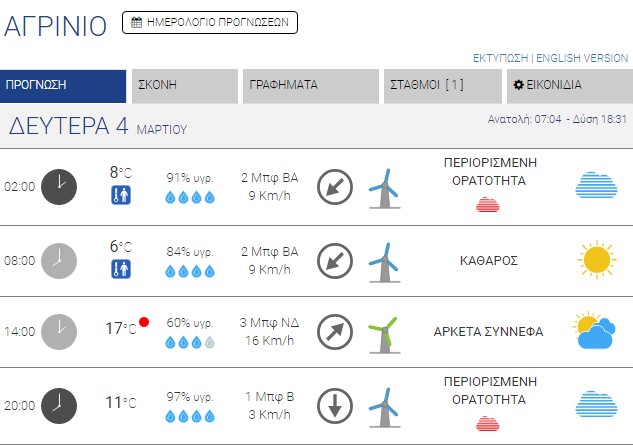Click the downward wind arrow at 20:00
Screen dimensions: 633x445
pos(335,406)
